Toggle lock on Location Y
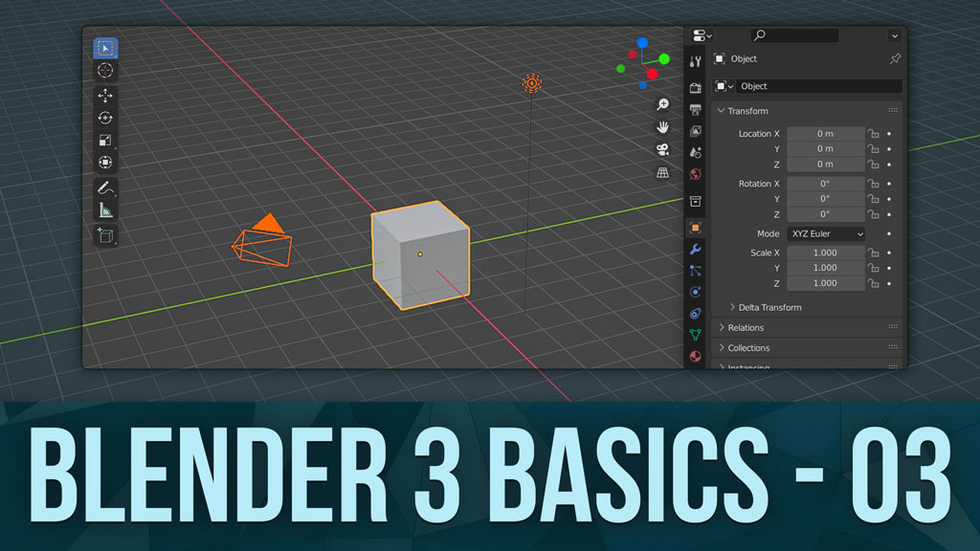 [x=873, y=148]
